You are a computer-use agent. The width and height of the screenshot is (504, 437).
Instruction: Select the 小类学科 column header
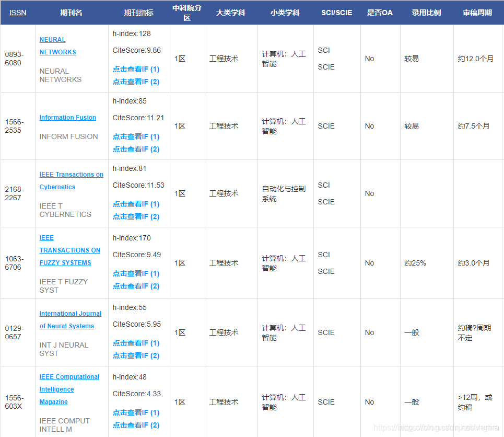pyautogui.click(x=285, y=13)
